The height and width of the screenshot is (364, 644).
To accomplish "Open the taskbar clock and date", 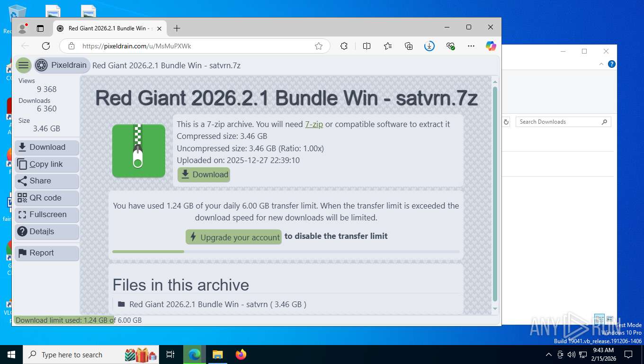I will pos(603,355).
